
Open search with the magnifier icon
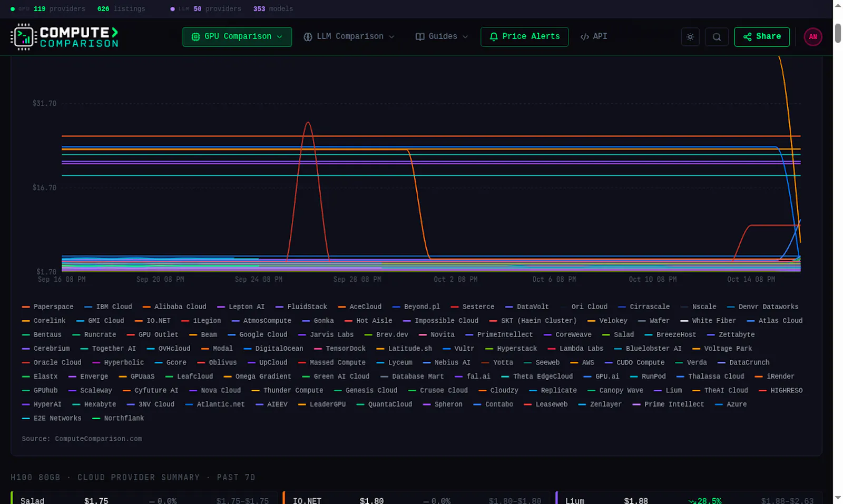click(717, 37)
